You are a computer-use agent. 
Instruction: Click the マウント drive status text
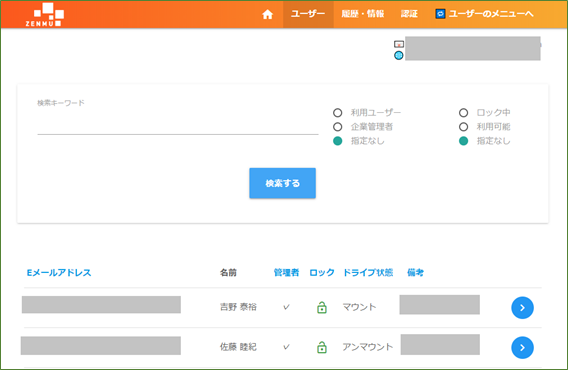tap(359, 307)
